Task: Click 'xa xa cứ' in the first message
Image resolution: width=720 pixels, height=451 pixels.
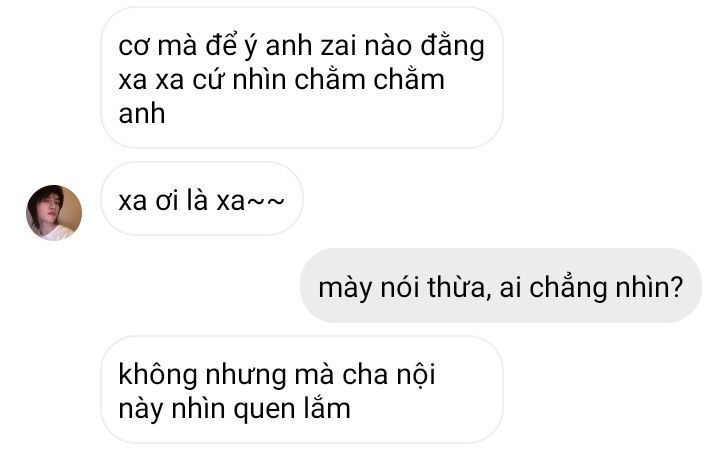Action: pyautogui.click(x=171, y=80)
